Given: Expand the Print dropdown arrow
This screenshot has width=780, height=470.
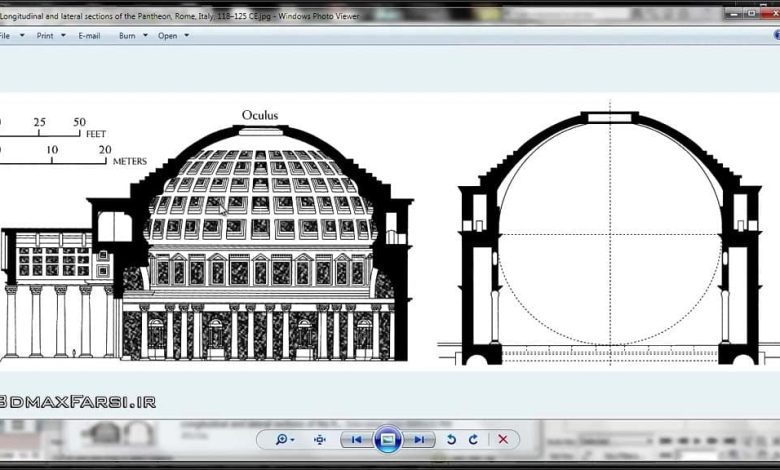Looking at the screenshot, I should click(64, 35).
